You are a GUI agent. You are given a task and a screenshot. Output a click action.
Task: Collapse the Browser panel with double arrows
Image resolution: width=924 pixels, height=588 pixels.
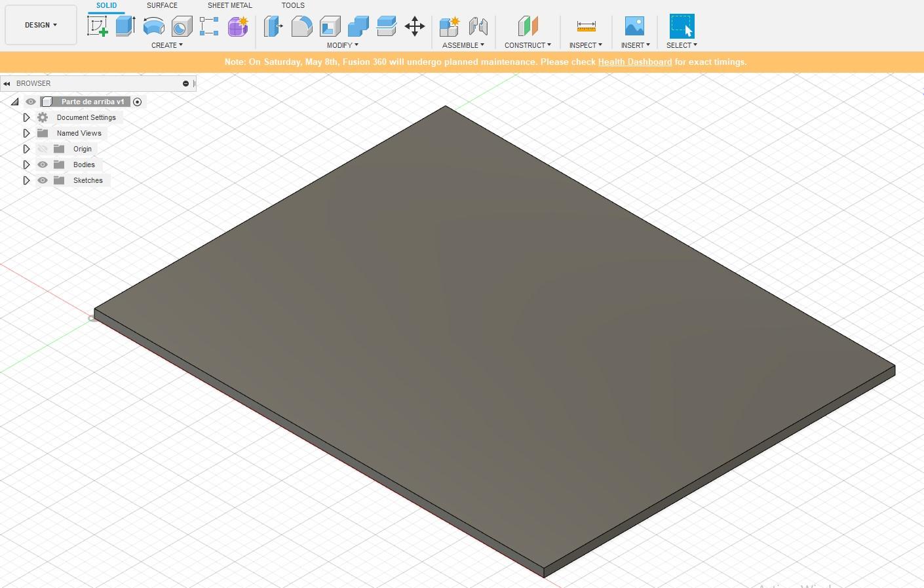pyautogui.click(x=7, y=83)
